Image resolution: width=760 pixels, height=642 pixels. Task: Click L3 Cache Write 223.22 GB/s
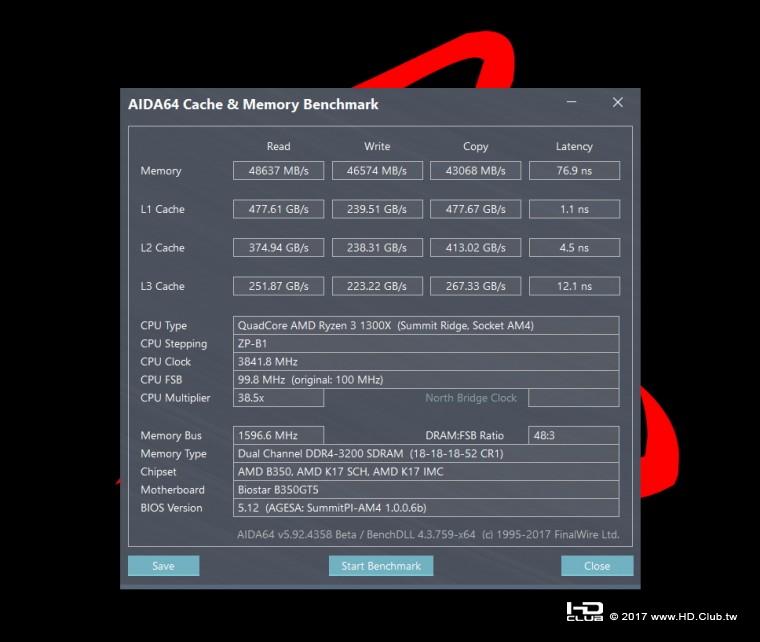(x=377, y=286)
